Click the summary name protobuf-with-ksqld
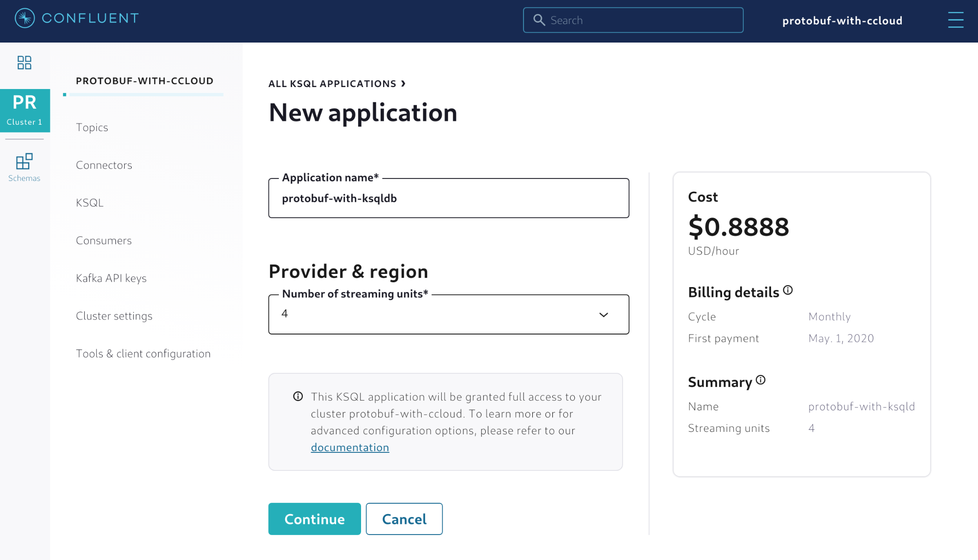This screenshot has height=560, width=978. [862, 406]
